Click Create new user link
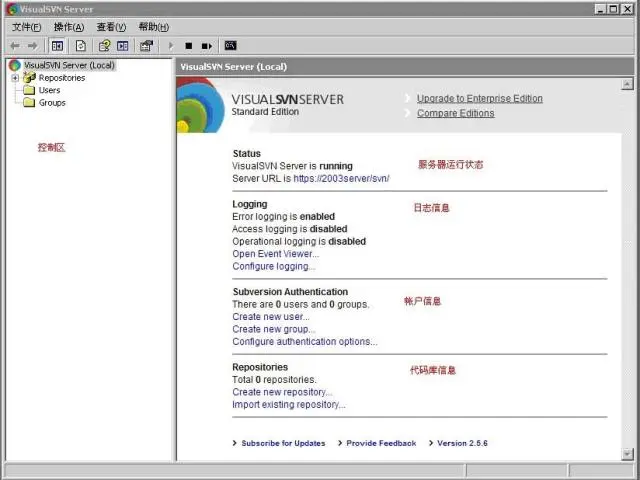The width and height of the screenshot is (640, 480). 271,317
